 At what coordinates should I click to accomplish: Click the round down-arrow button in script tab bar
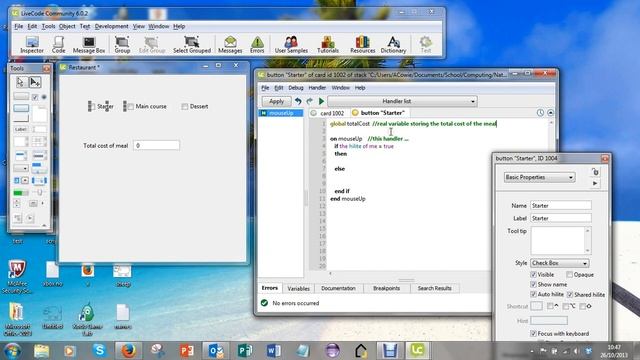point(550,113)
